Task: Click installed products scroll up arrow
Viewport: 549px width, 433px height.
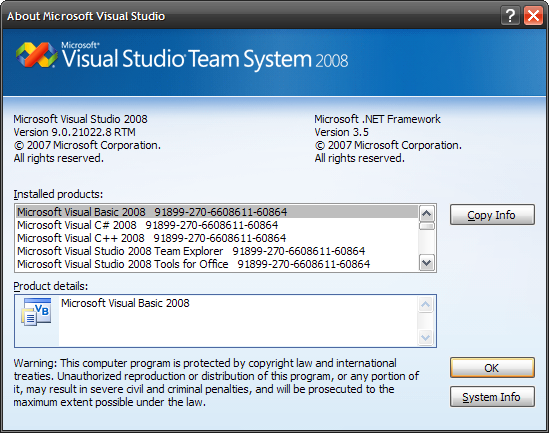Action: coord(426,213)
